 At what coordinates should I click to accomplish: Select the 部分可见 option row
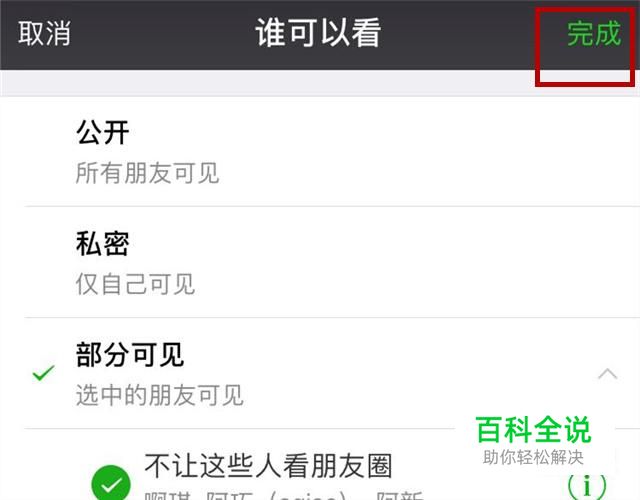[320, 373]
